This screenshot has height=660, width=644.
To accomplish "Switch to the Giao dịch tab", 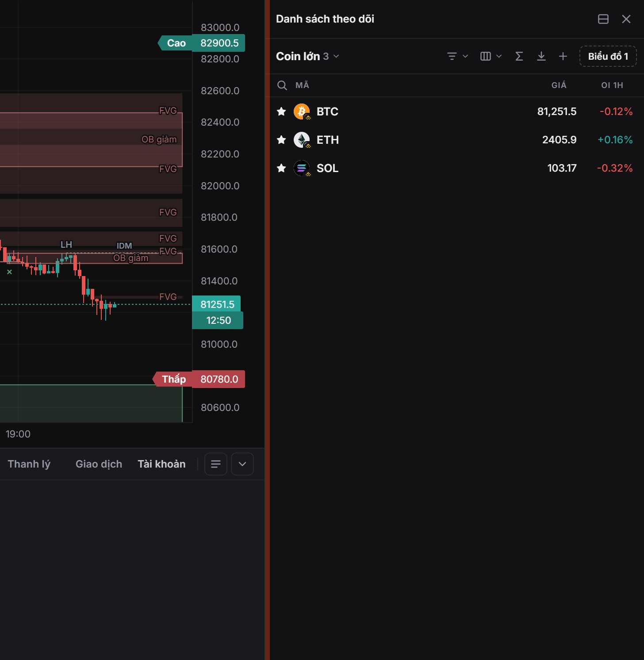I will tap(99, 464).
